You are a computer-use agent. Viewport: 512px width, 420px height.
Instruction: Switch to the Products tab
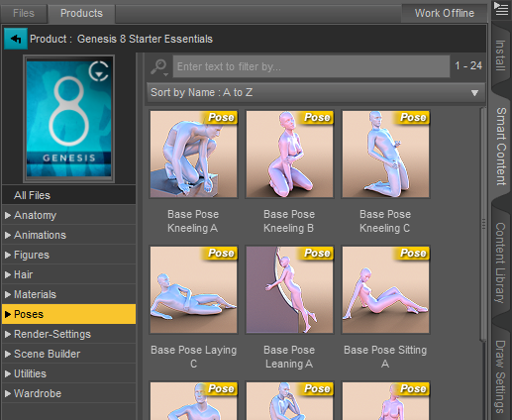tap(81, 13)
